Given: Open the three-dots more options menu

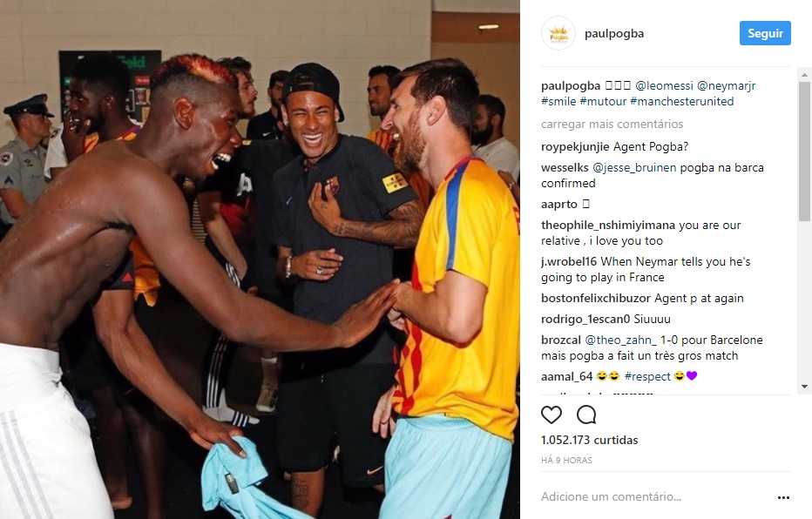Looking at the screenshot, I should tap(783, 497).
